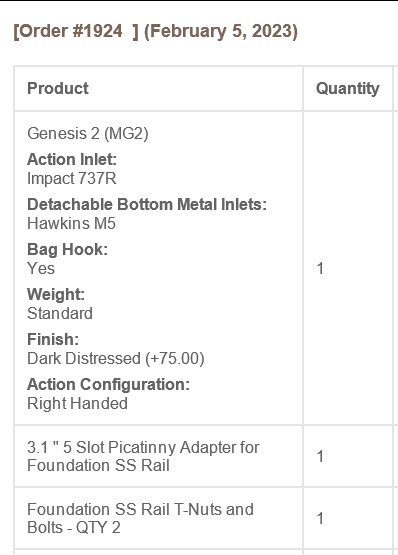Screen dimensions: 398x555
Task: Click the Action Configuration label
Action: click(108, 384)
